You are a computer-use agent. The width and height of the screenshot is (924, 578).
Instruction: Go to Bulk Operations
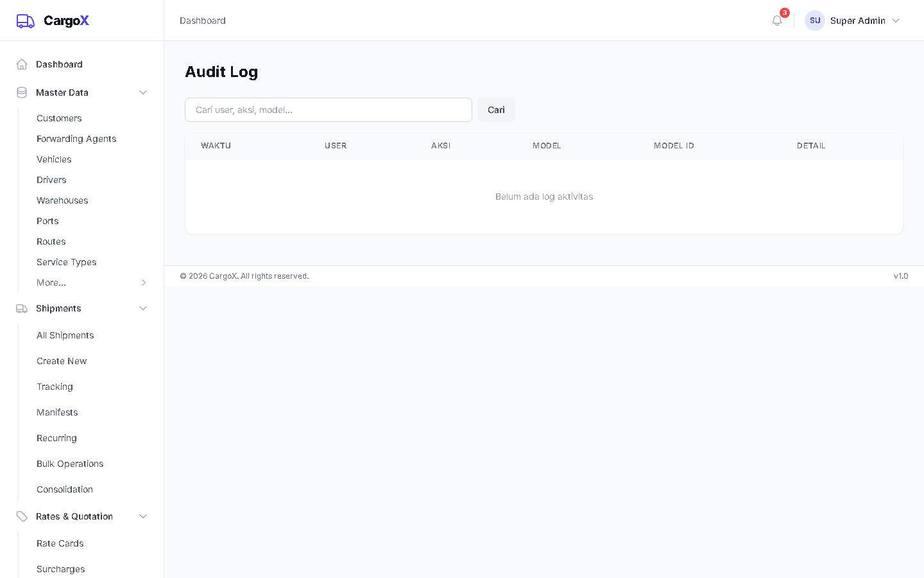(x=70, y=464)
